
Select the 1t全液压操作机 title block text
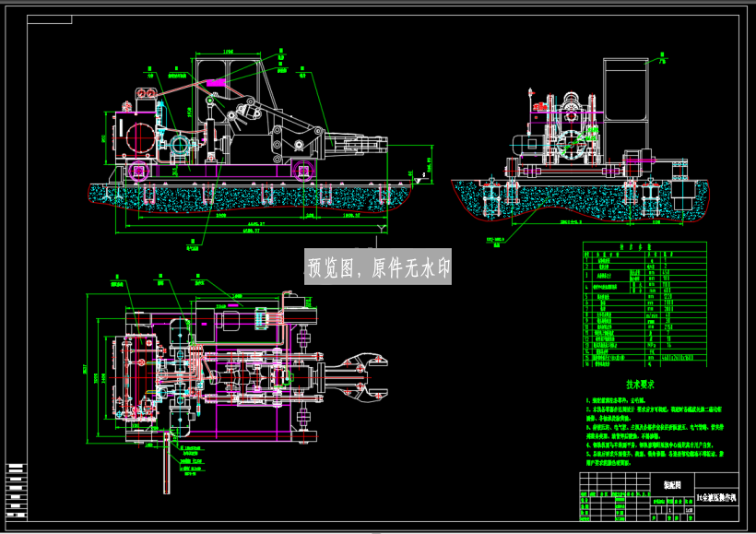716,497
